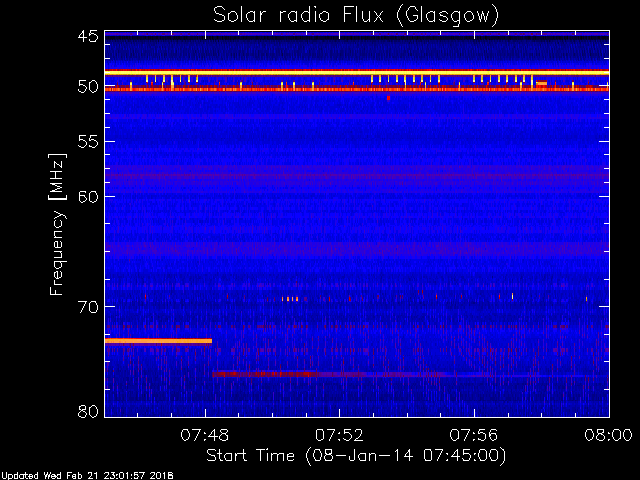The image size is (640, 480).
Task: Select the 70 MHz frequency tick label
Action: coord(88,307)
